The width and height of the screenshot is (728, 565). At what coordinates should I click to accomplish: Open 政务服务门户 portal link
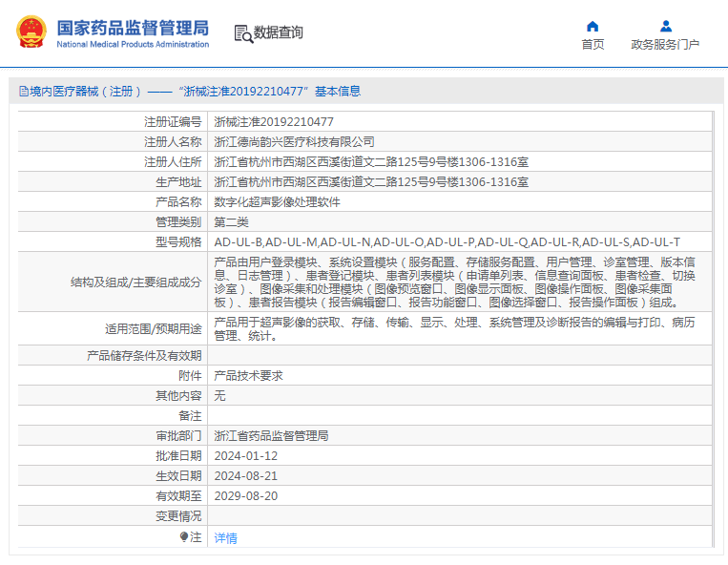(665, 45)
